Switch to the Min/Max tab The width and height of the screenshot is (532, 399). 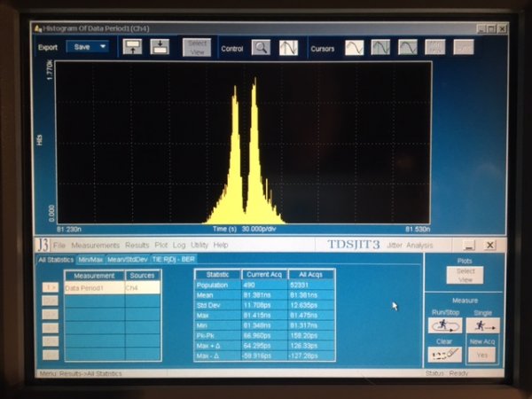90,259
